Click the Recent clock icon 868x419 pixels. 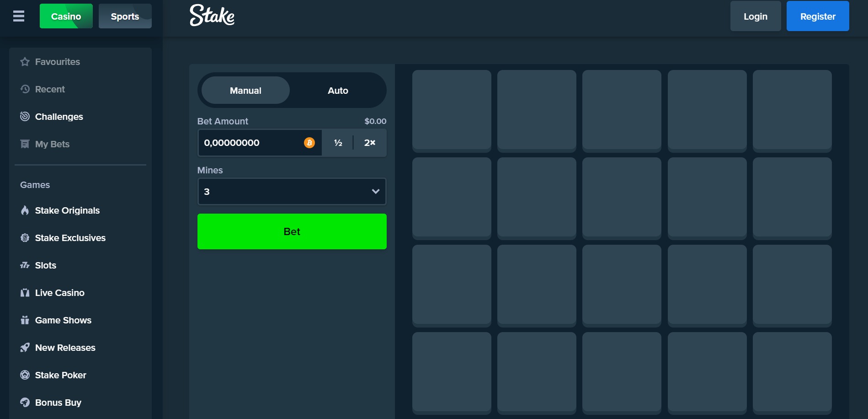[x=25, y=89]
